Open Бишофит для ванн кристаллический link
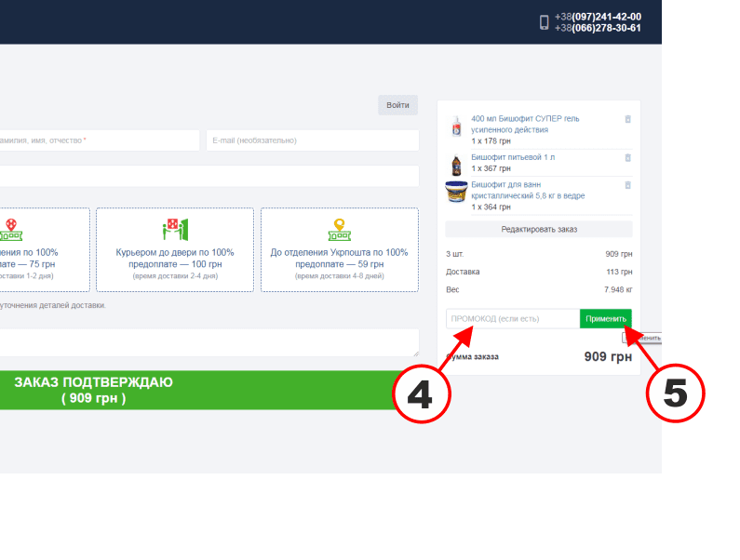 [x=528, y=190]
